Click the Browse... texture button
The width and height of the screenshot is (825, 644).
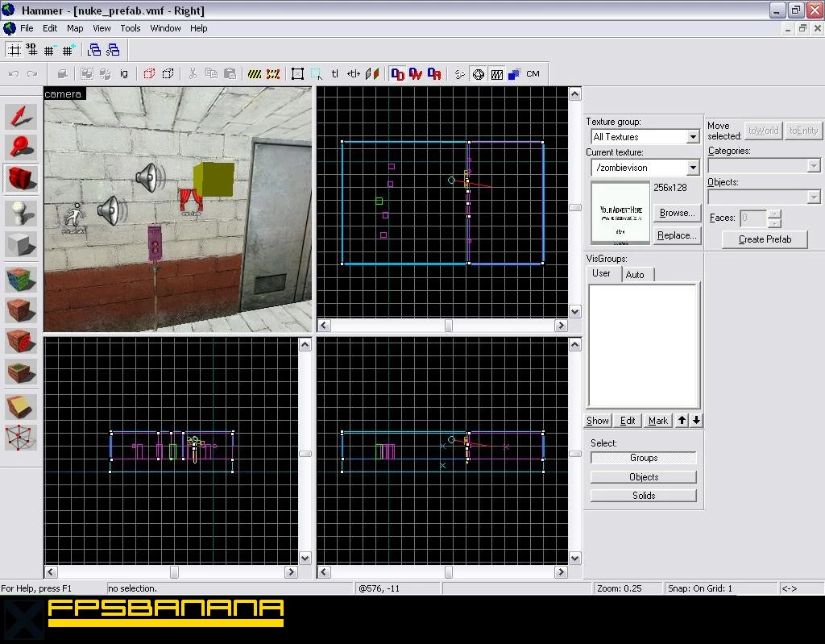coord(677,213)
